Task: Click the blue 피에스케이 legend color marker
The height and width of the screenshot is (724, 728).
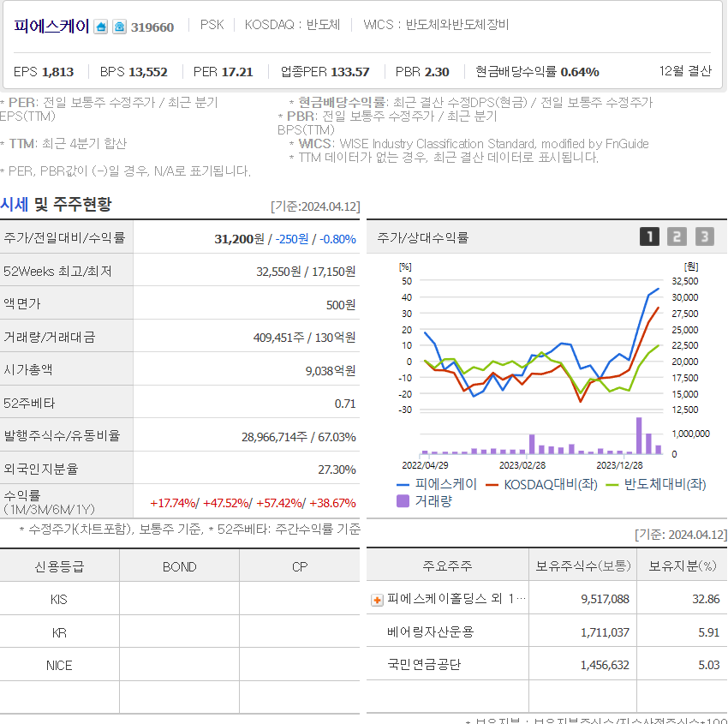Action: (x=403, y=485)
